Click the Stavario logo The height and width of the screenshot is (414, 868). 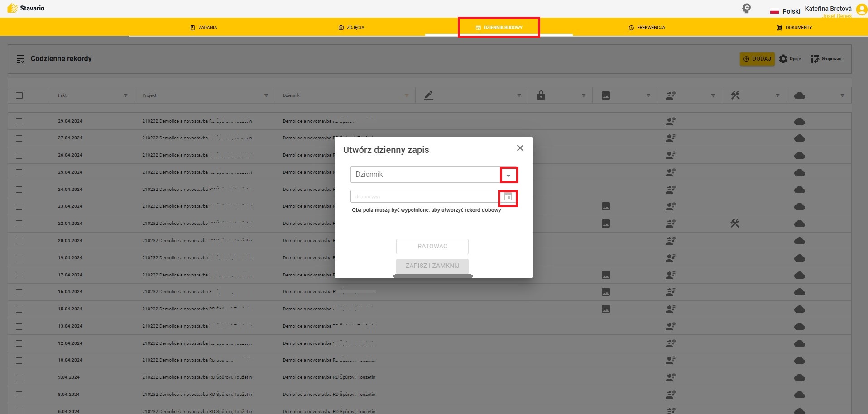[x=26, y=8]
